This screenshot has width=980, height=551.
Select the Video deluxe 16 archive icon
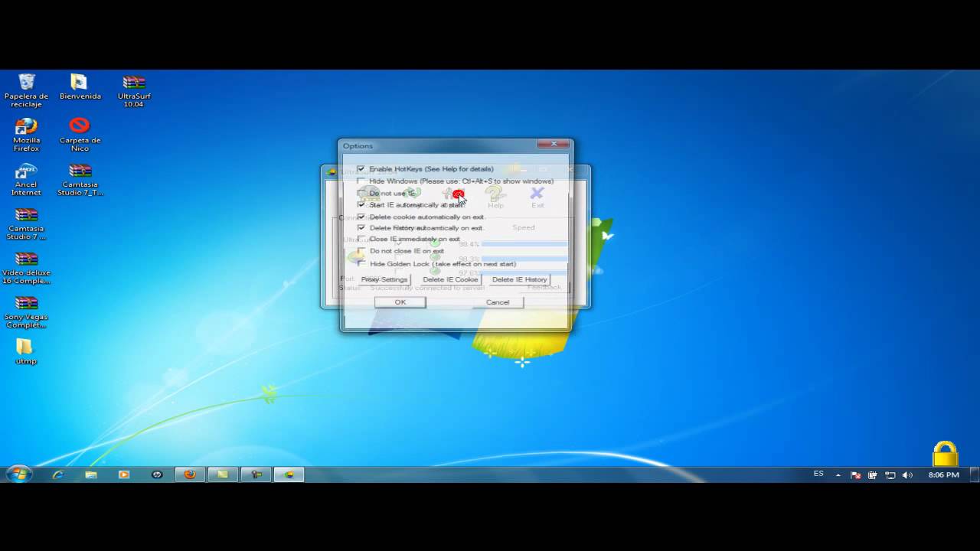26,267
